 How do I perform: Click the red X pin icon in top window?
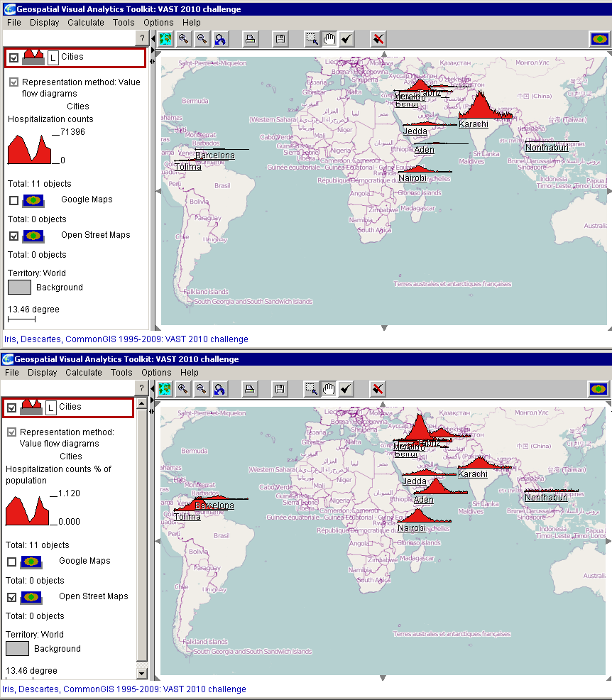378,39
